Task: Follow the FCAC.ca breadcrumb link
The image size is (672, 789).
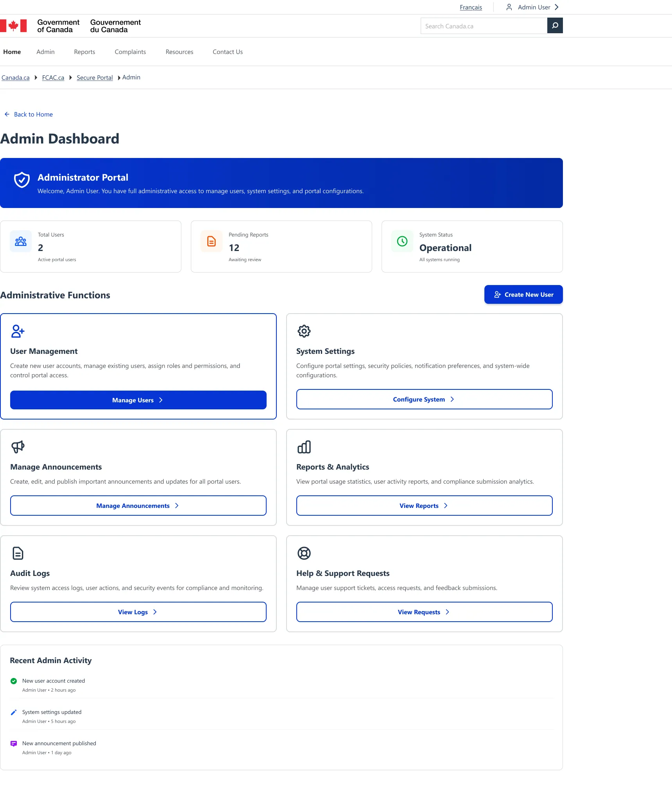Action: [53, 78]
